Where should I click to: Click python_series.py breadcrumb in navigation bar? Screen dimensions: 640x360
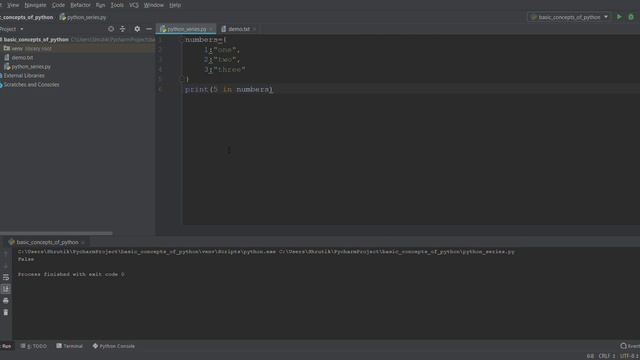83,17
